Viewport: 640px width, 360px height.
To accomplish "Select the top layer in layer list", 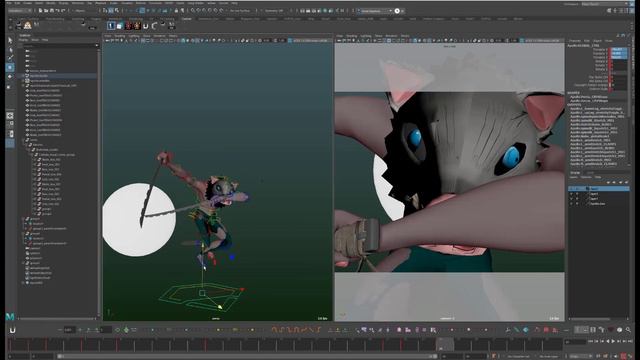I will 599,189.
